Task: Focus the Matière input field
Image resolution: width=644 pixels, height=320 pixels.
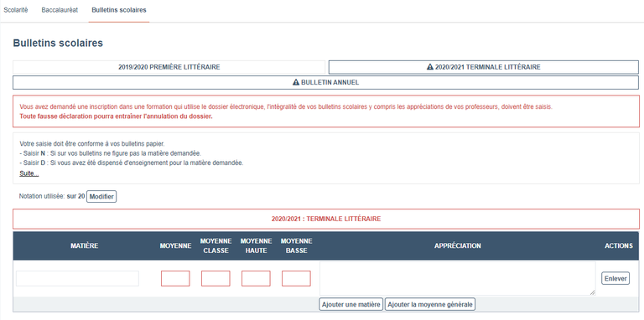Action: [77, 279]
